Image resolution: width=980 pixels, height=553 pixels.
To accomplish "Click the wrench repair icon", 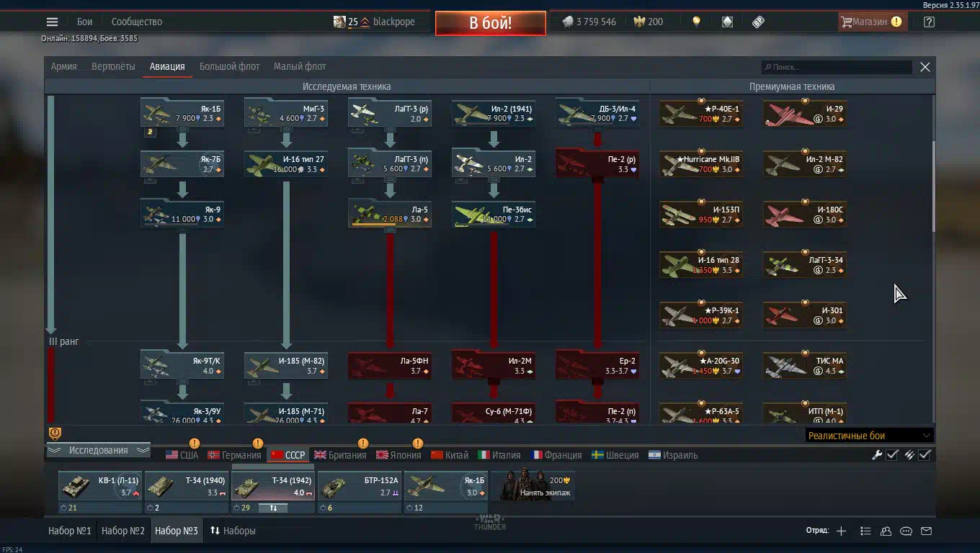I will click(x=877, y=454).
